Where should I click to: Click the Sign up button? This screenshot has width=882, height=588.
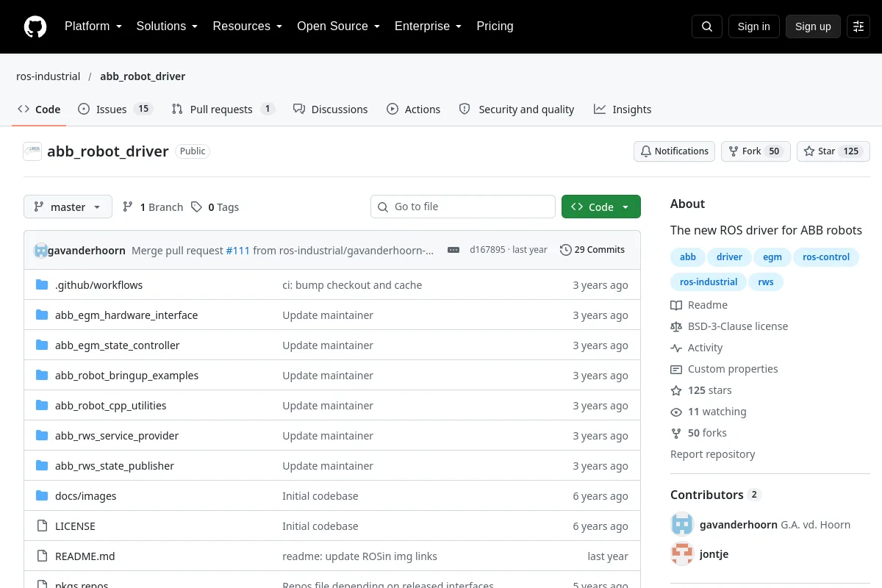point(813,26)
